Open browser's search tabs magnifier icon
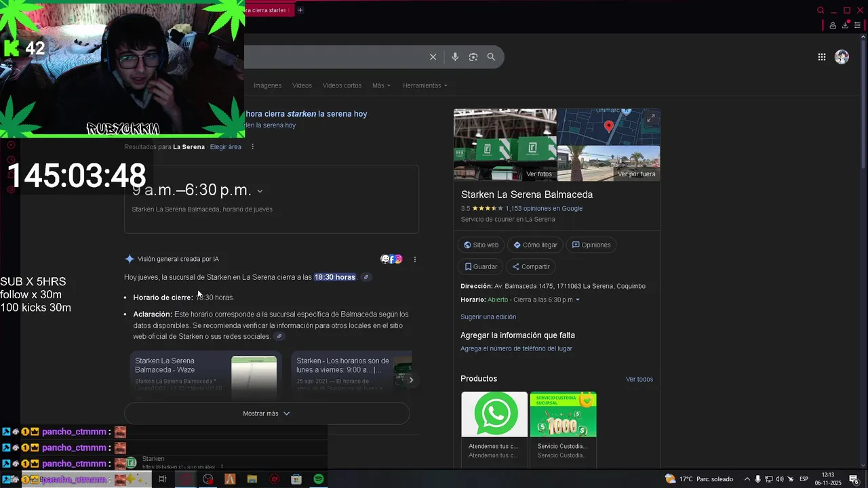The image size is (868, 488). tap(821, 10)
